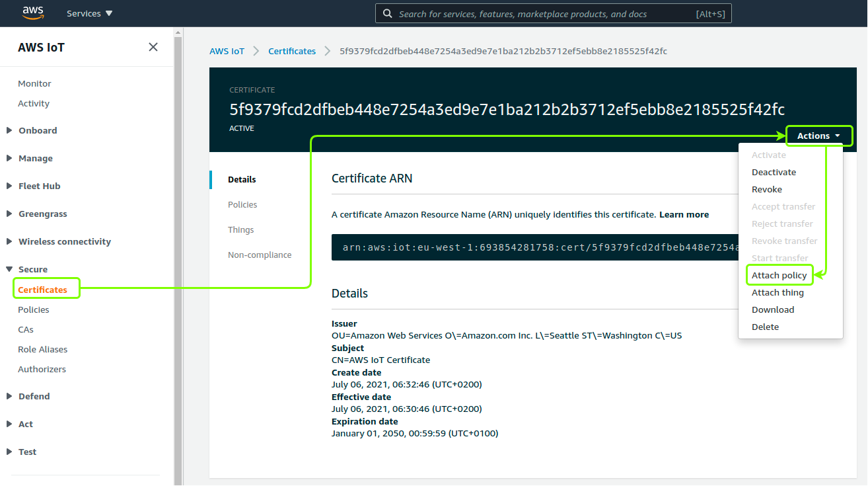Switch to the certificate Policies tab
This screenshot has height=486, width=868.
(242, 204)
